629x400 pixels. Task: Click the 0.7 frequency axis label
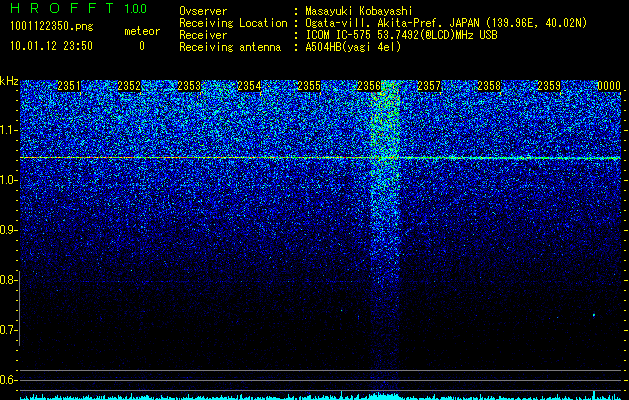click(8, 330)
